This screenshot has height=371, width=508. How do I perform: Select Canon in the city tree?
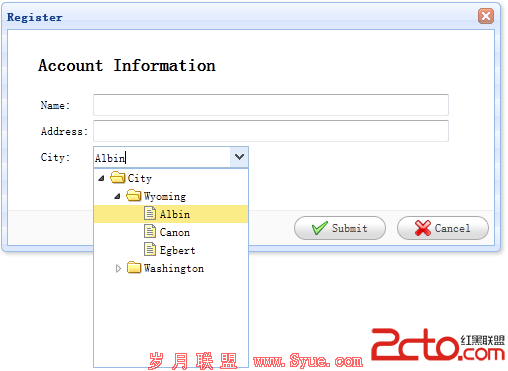[x=171, y=232]
